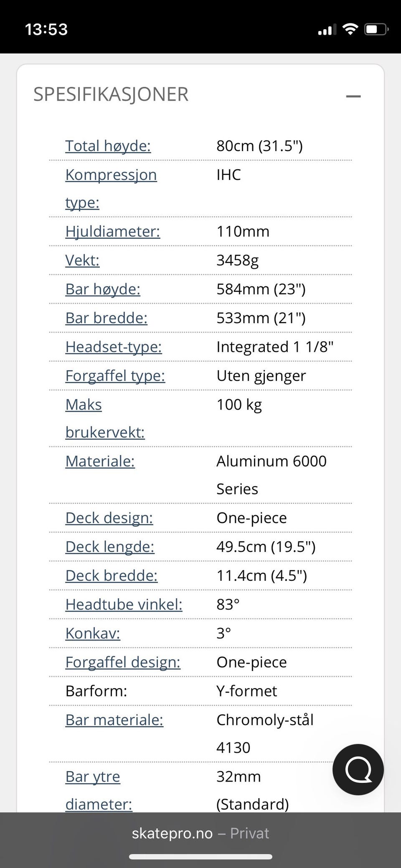The width and height of the screenshot is (401, 868).
Task: Open the Deck design link
Action: point(109,518)
